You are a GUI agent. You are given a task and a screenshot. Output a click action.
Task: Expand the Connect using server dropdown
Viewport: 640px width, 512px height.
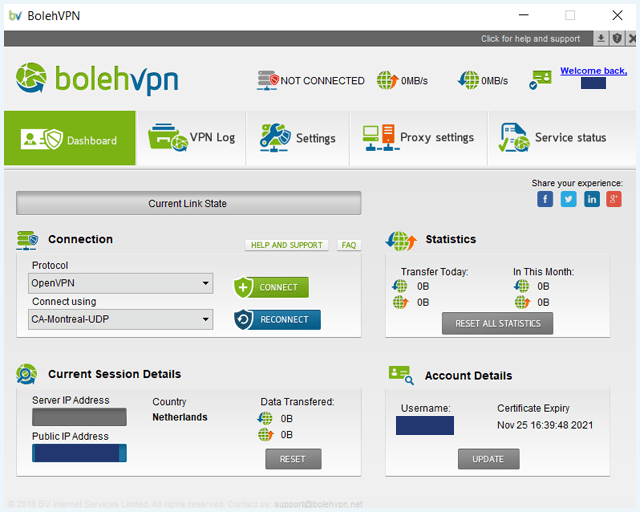[120, 319]
